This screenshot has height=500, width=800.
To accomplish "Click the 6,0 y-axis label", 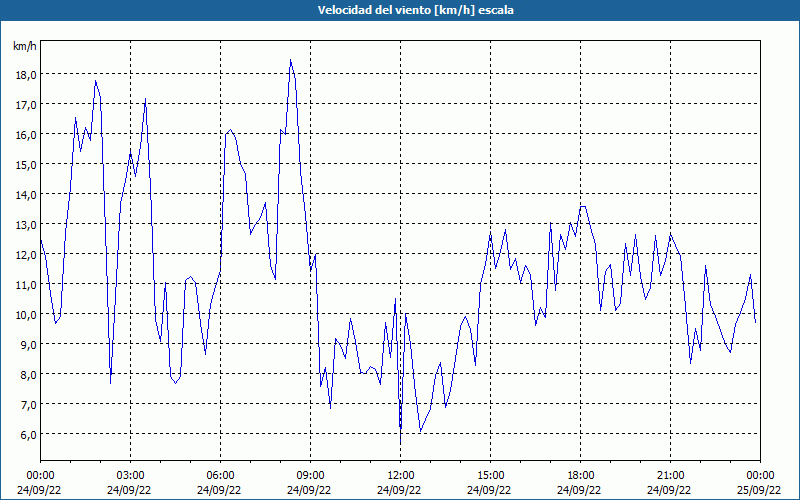I will [x=29, y=435].
